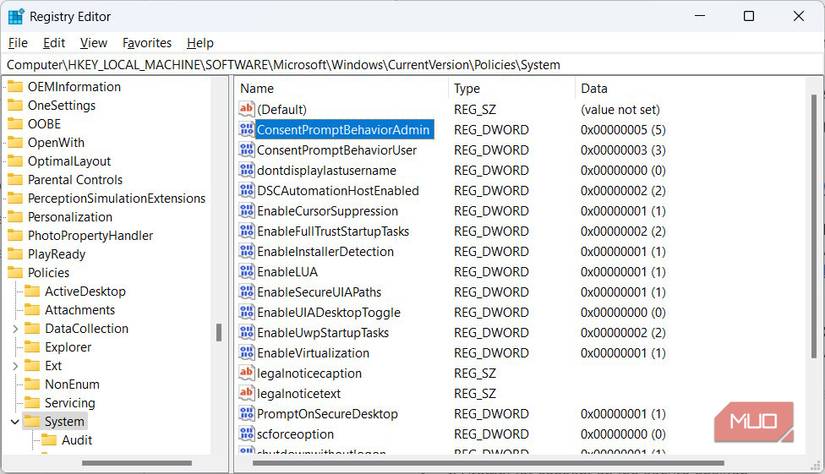This screenshot has height=474, width=825.
Task: Select the OptimalLayout key
Action: 69,161
